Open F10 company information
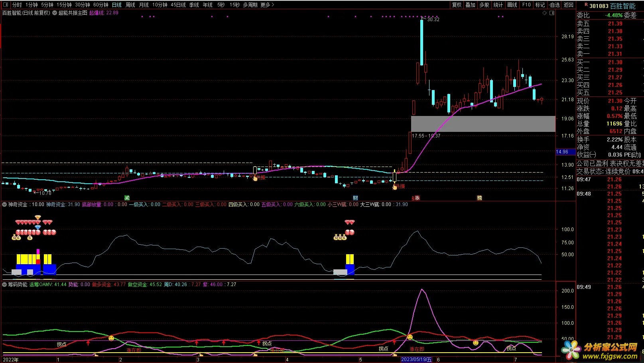 [526, 5]
